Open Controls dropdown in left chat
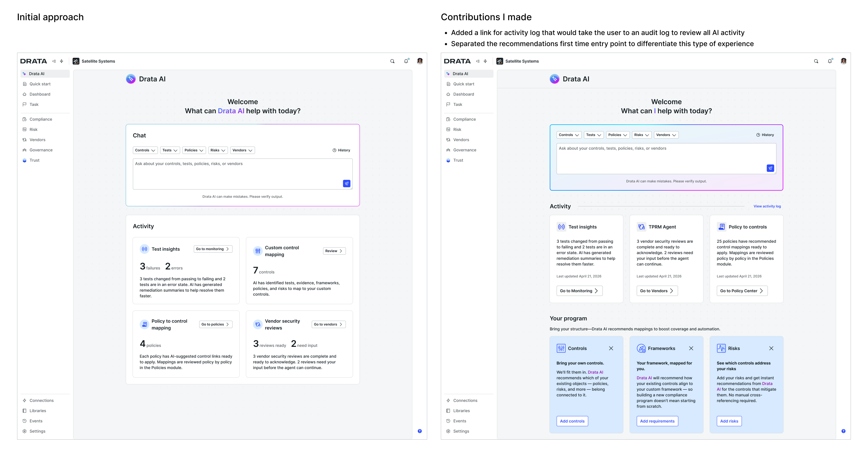 (x=145, y=150)
